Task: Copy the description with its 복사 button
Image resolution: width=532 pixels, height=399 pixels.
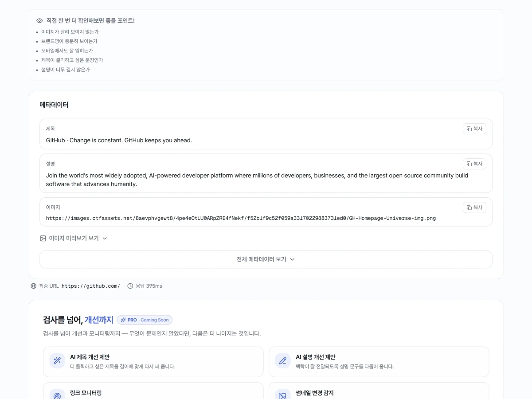Action: 474,164
